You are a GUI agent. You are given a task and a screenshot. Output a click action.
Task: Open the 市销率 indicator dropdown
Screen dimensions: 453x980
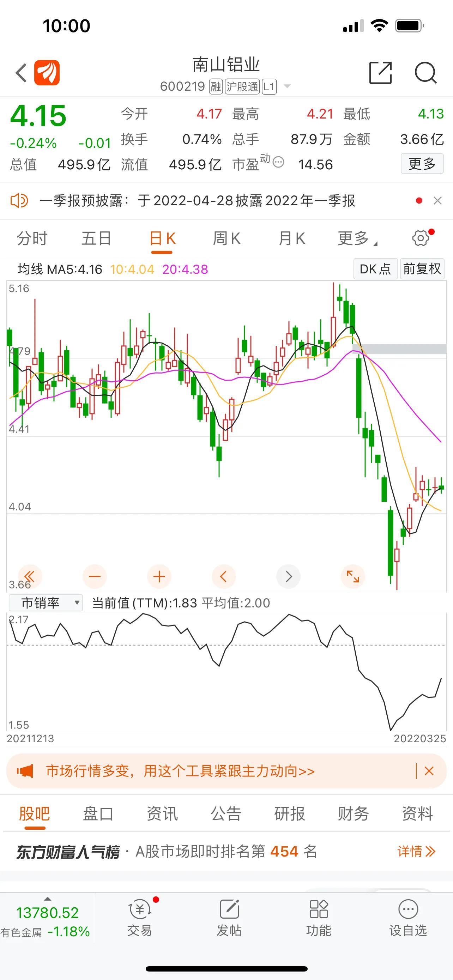(x=46, y=603)
